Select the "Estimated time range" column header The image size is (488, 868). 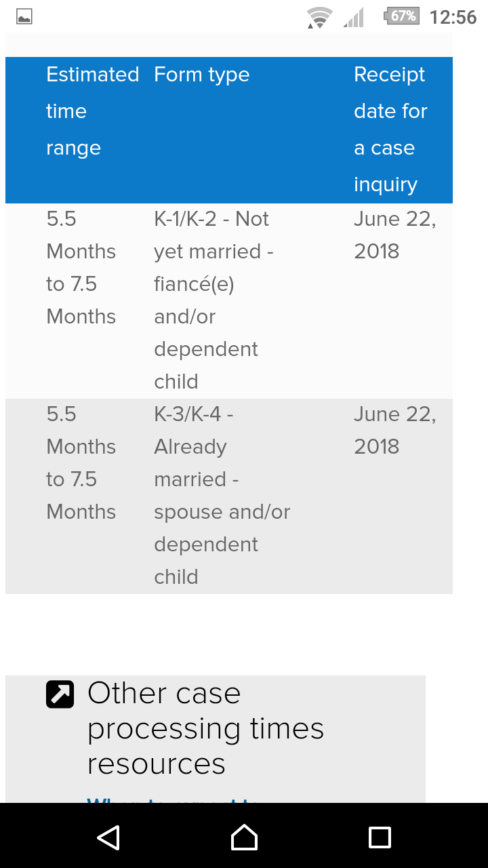pyautogui.click(x=92, y=111)
